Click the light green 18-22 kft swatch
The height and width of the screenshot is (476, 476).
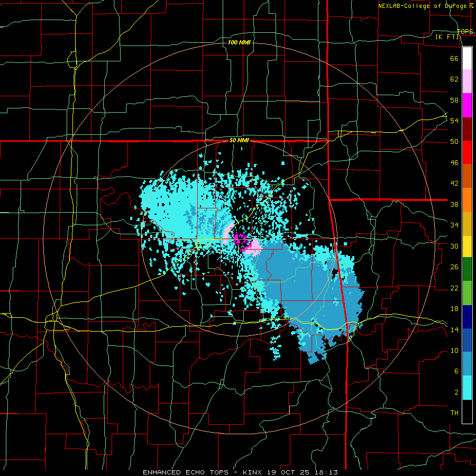coord(467,293)
